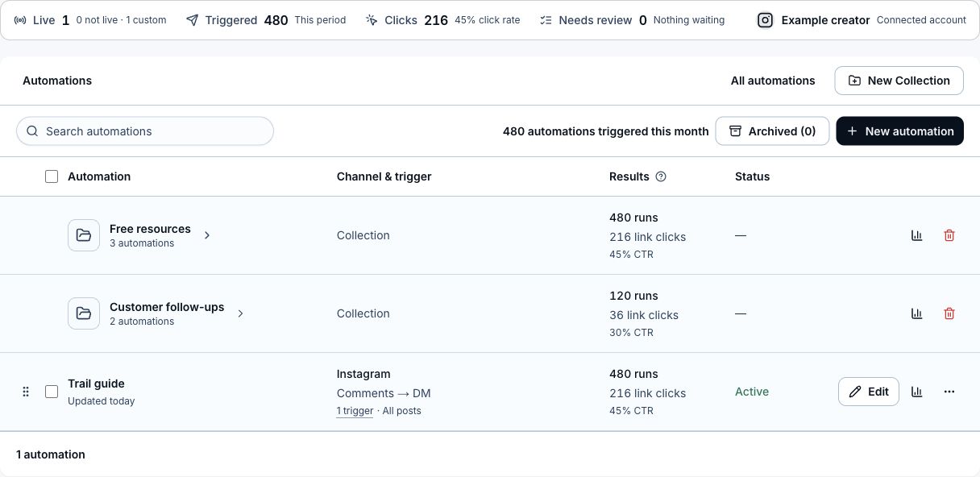Click the 45% click rate stat
Image resolution: width=980 pixels, height=477 pixels.
click(x=488, y=20)
